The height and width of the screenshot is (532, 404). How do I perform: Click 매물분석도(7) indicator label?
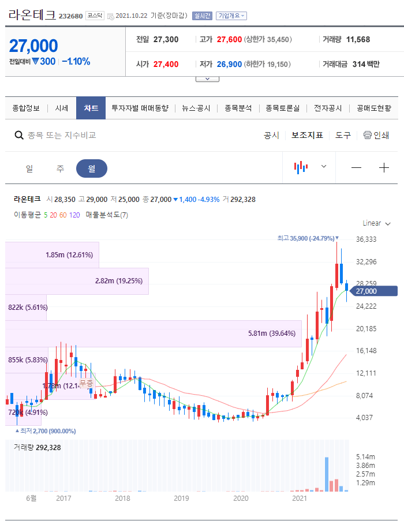pos(107,215)
